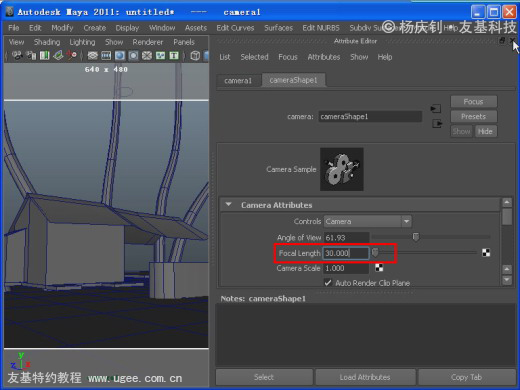The height and width of the screenshot is (390, 520).
Task: Click the Hide toggle button
Action: click(x=485, y=131)
